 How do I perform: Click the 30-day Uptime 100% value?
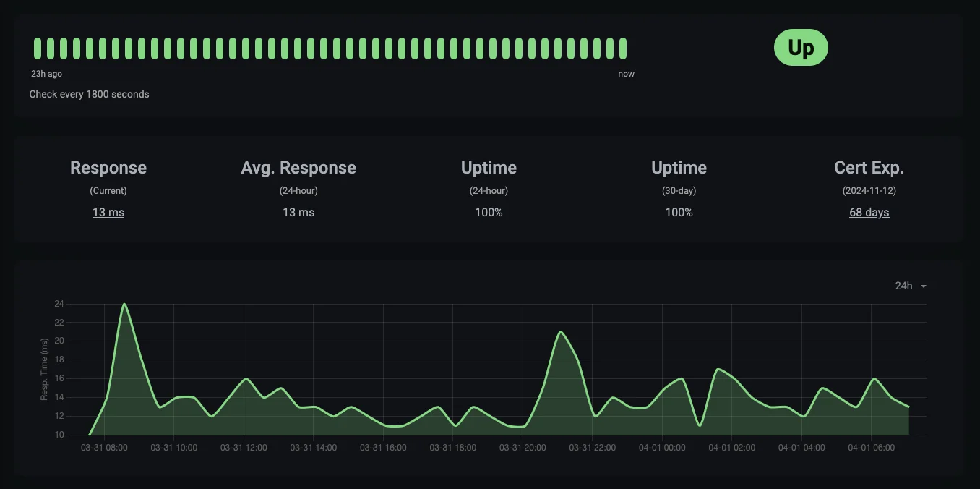tap(679, 212)
